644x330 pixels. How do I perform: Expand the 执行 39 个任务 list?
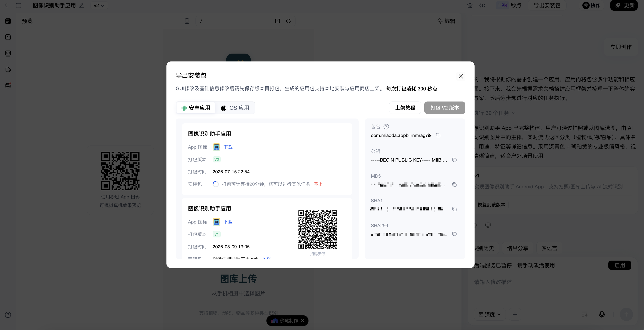495,113
